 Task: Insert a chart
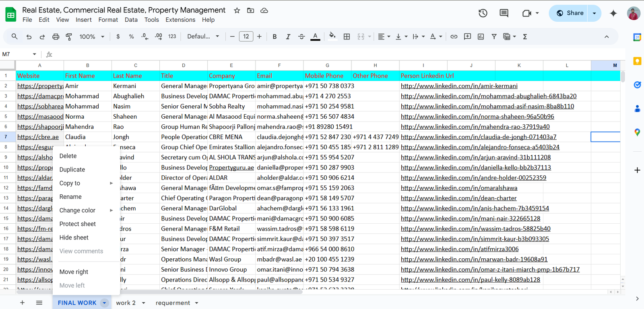pyautogui.click(x=481, y=37)
